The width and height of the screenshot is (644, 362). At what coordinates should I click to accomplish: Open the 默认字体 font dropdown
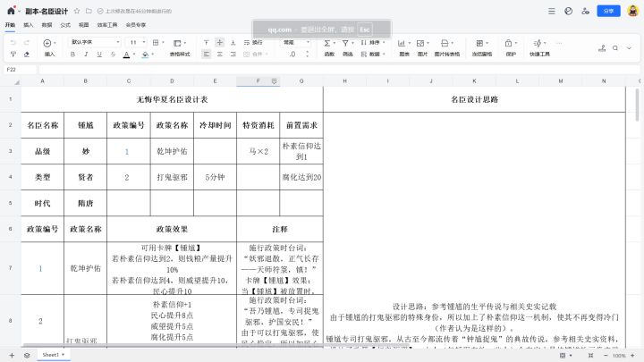click(95, 42)
